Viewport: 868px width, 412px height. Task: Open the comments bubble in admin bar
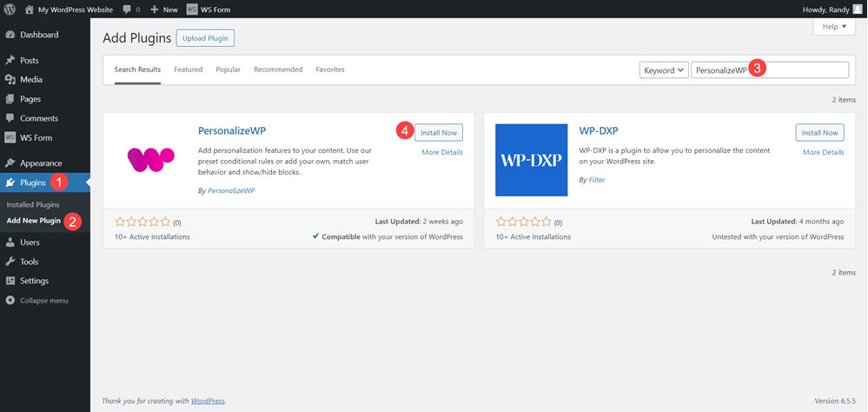(131, 10)
